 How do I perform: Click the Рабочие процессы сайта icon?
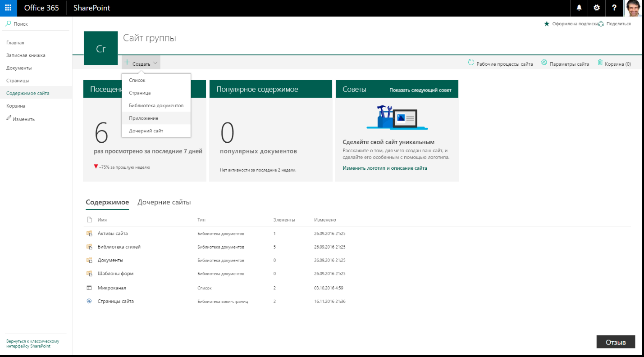pos(471,63)
